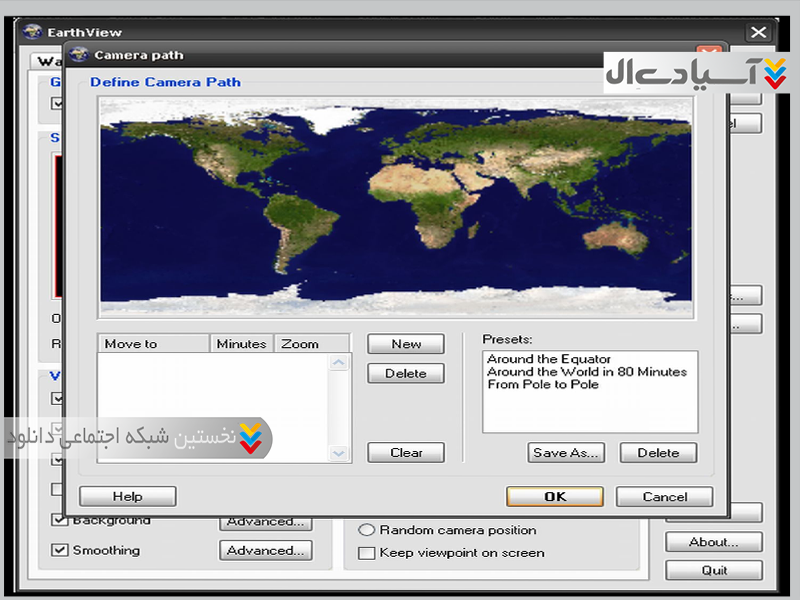This screenshot has height=600, width=800.
Task: Enable Keep viewpoint on screen
Action: [x=367, y=553]
